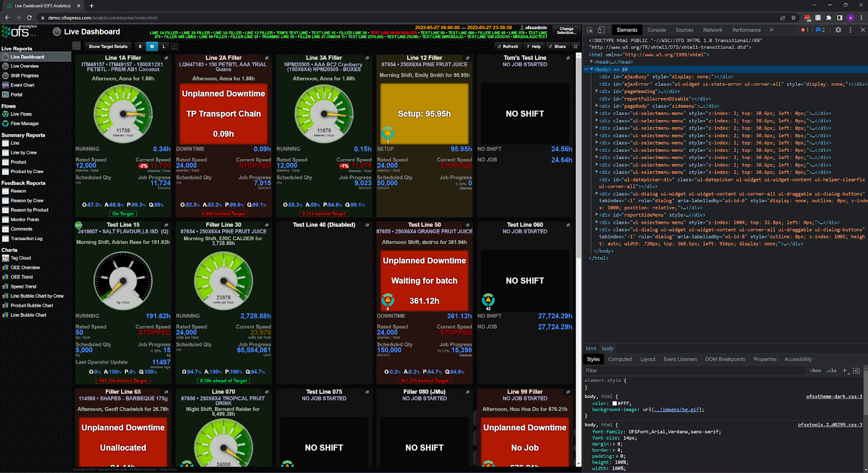Pop out the Tom's Test Line tile

(568, 58)
